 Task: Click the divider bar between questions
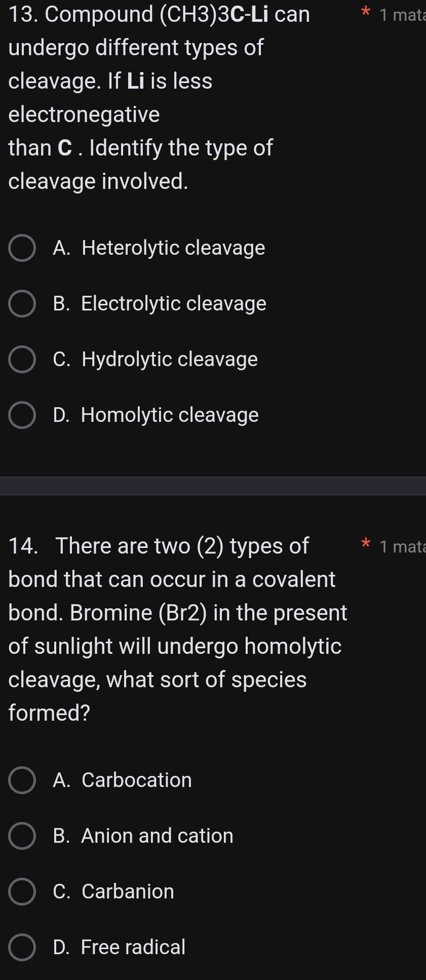(213, 485)
